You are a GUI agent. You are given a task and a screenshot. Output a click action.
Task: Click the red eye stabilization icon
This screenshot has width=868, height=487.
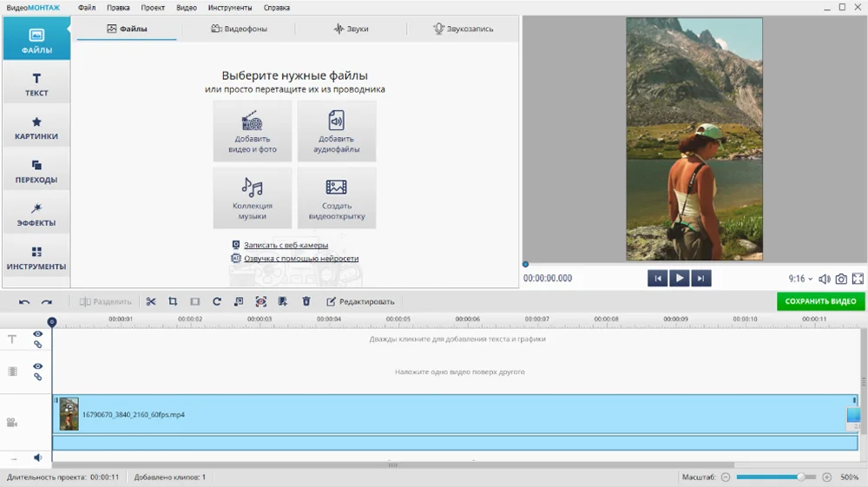click(260, 301)
